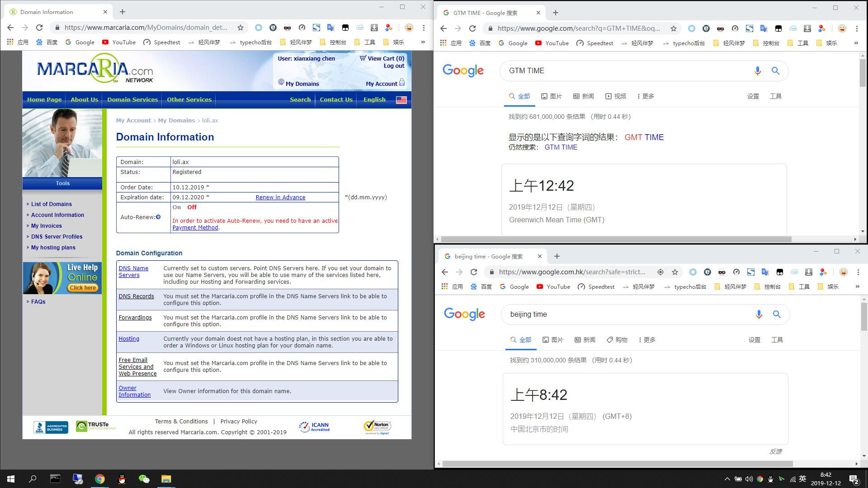Open WeChat from the Windows taskbar

pyautogui.click(x=144, y=479)
